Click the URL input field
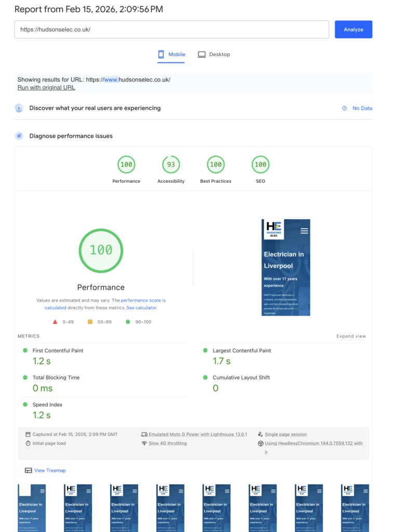396x532 pixels. 171,30
